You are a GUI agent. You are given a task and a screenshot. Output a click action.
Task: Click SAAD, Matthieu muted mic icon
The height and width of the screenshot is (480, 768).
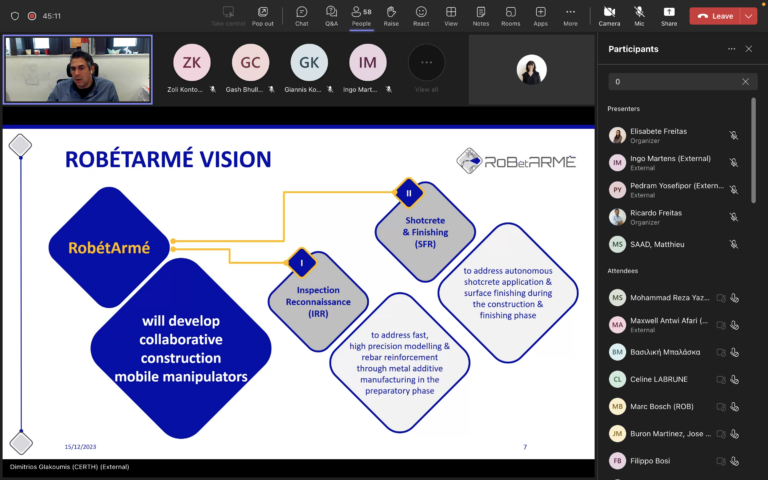pyautogui.click(x=733, y=244)
